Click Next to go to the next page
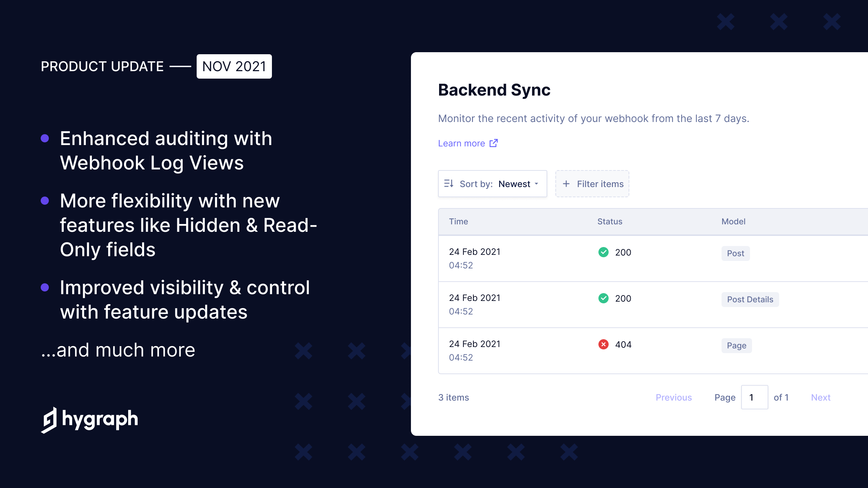Image resolution: width=868 pixels, height=488 pixels. tap(821, 397)
